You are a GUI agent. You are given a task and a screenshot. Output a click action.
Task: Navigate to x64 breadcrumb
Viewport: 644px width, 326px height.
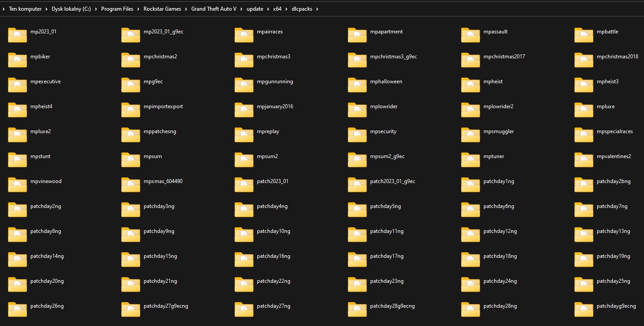coord(277,9)
